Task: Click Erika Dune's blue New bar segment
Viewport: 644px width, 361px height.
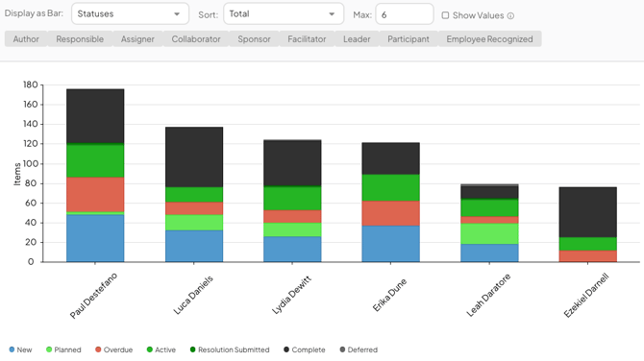Action: (390, 244)
